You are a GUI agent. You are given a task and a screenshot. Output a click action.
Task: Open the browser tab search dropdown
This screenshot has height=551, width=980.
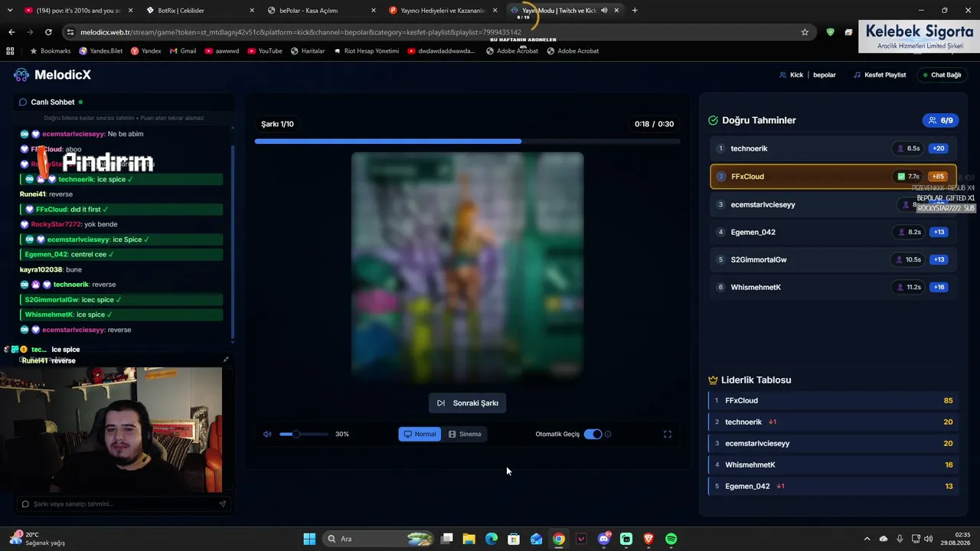(9, 10)
